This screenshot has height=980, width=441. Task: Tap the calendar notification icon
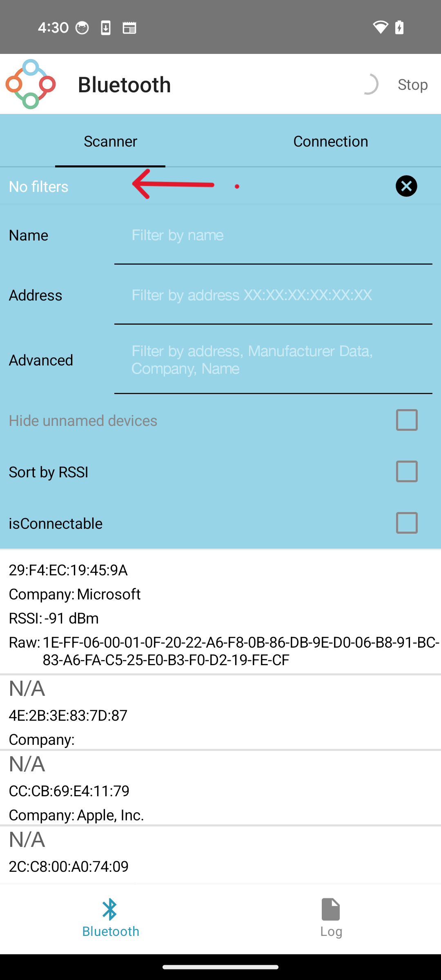pos(129,28)
